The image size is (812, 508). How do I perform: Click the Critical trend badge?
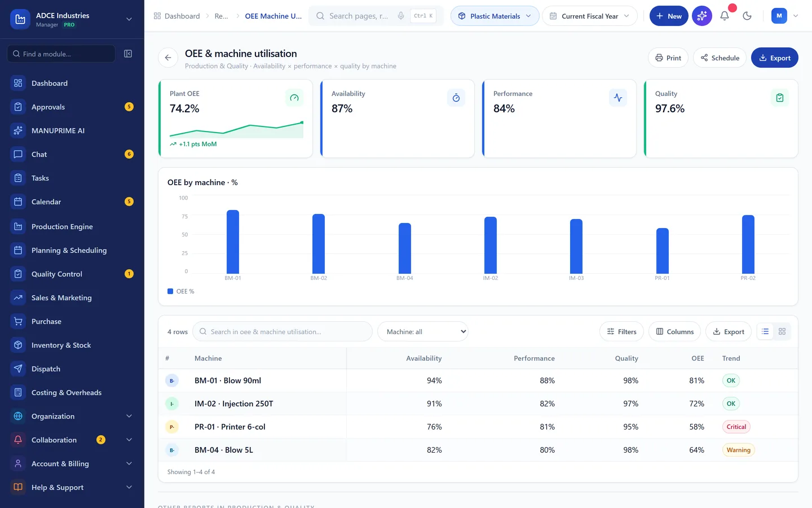[x=736, y=427]
